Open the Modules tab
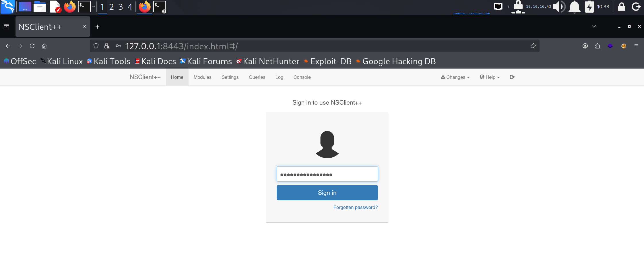 pos(202,77)
